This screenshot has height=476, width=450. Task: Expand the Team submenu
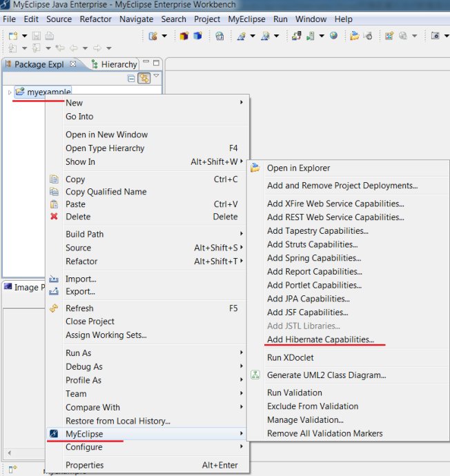(x=147, y=394)
